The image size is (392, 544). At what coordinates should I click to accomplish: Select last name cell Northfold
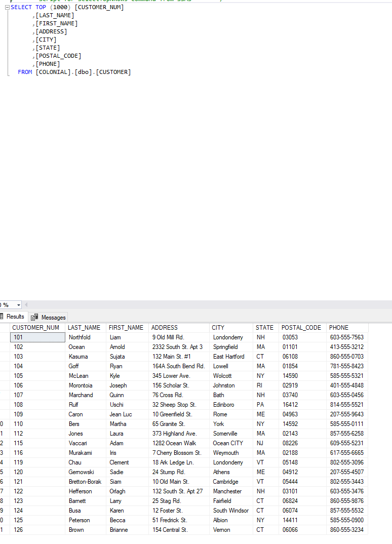click(86, 337)
